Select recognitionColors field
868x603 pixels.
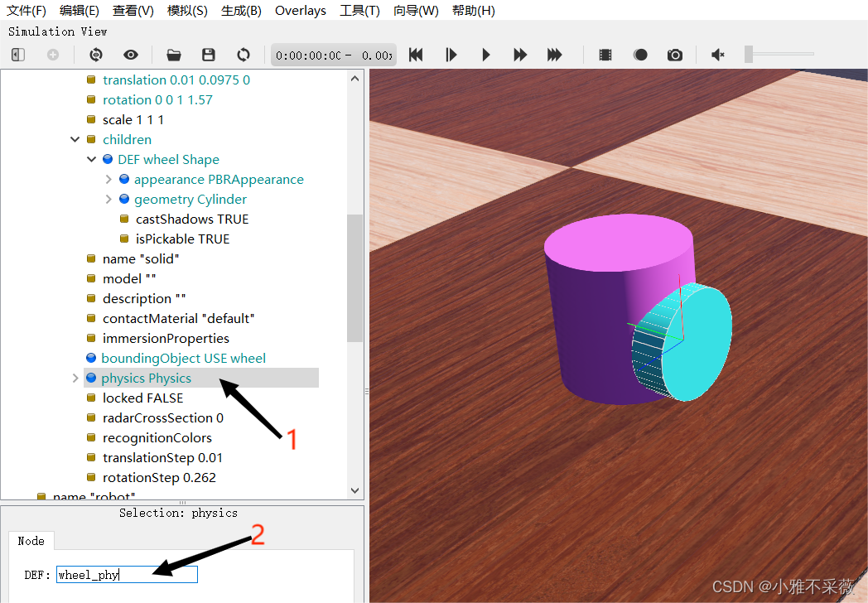tap(157, 438)
